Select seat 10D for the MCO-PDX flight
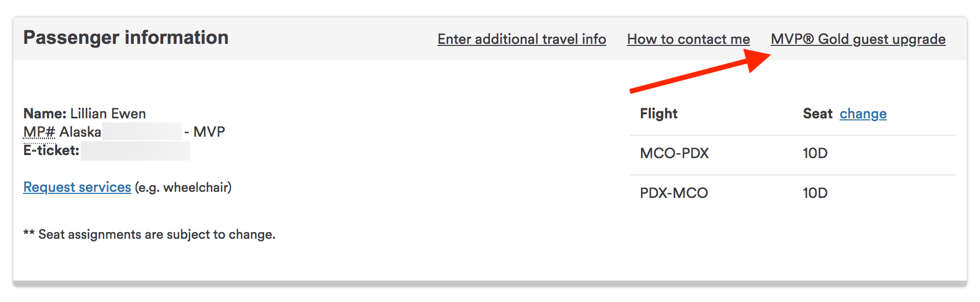The height and width of the screenshot is (302, 980). point(814,153)
